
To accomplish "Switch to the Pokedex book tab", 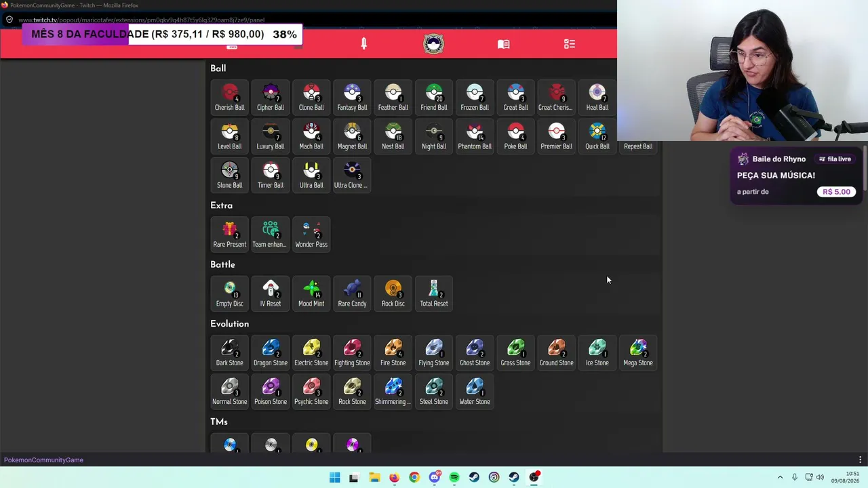I will point(503,44).
